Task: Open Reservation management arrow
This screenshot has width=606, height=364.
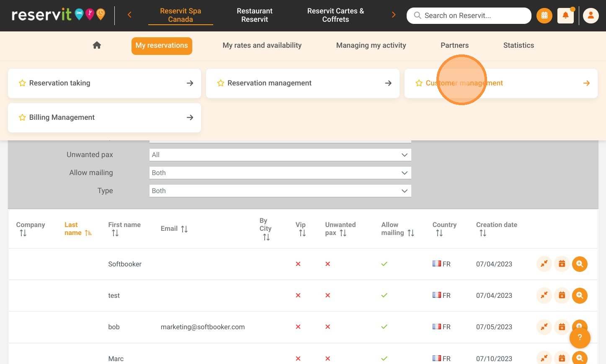Action: pos(388,83)
